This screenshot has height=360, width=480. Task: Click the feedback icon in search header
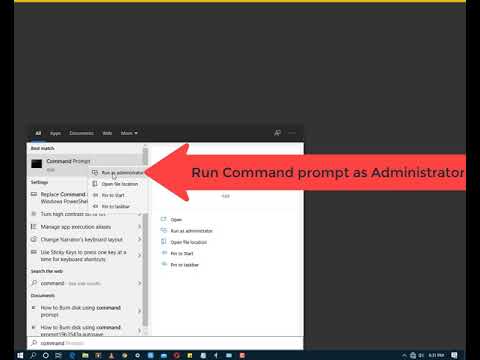[x=277, y=133]
